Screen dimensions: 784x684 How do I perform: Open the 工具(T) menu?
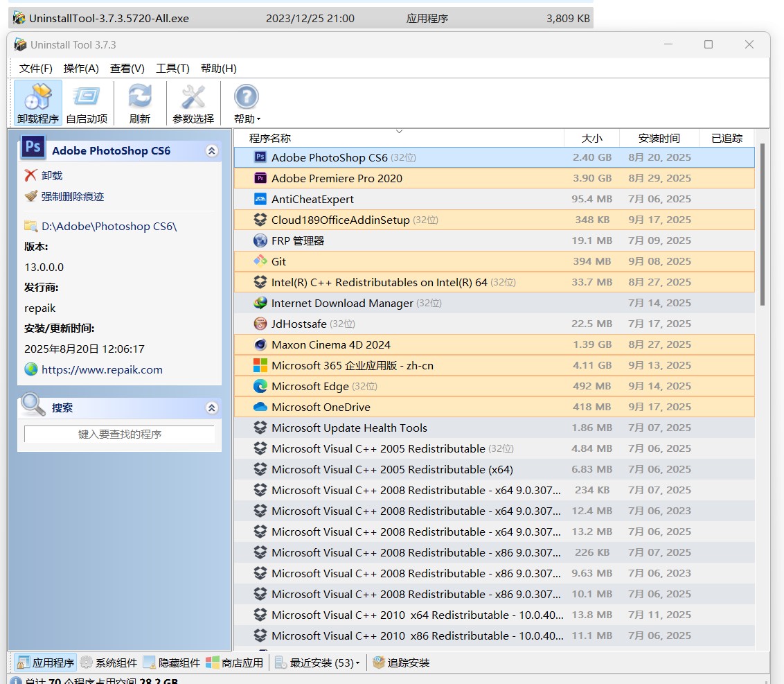click(x=172, y=68)
